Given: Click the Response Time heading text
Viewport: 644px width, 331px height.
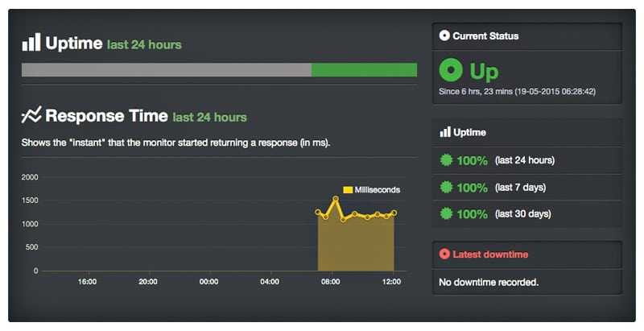Looking at the screenshot, I should [x=106, y=116].
